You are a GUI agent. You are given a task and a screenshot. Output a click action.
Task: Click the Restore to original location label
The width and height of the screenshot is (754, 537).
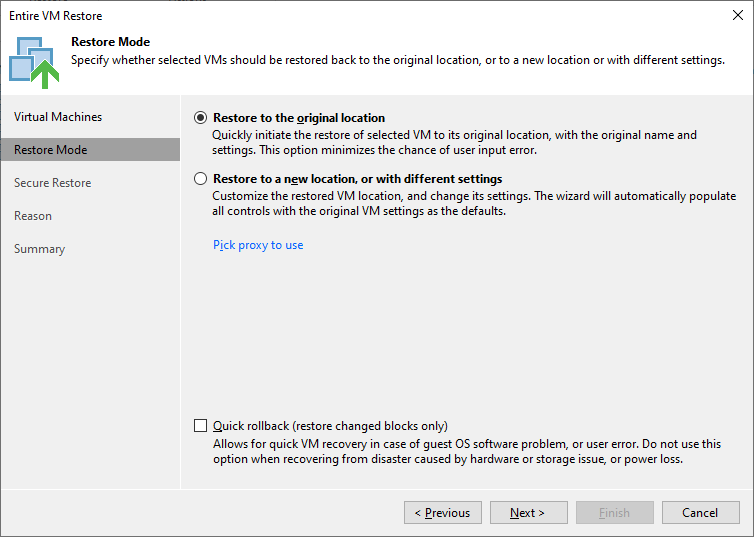click(299, 118)
